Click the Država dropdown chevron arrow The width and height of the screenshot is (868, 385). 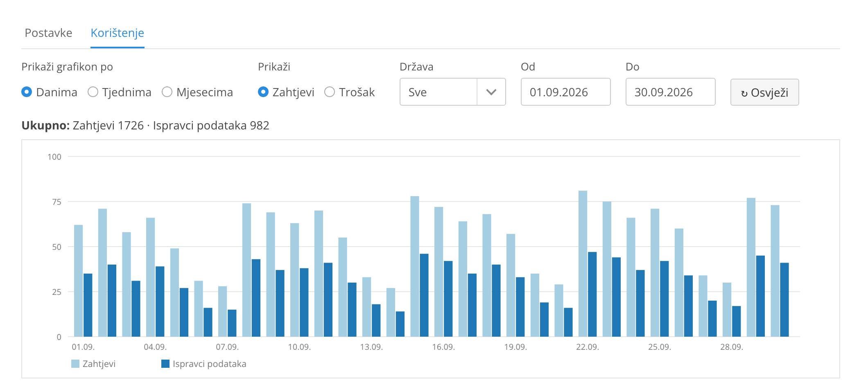491,92
